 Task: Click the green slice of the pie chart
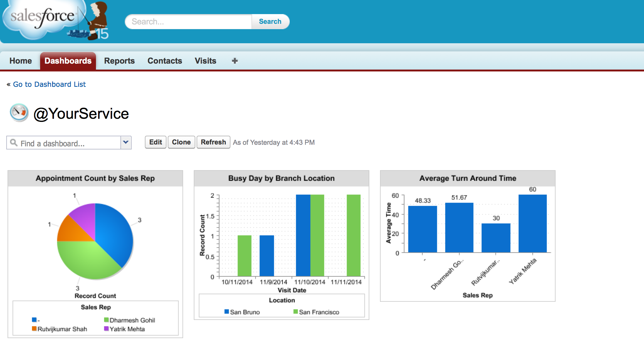click(85, 260)
